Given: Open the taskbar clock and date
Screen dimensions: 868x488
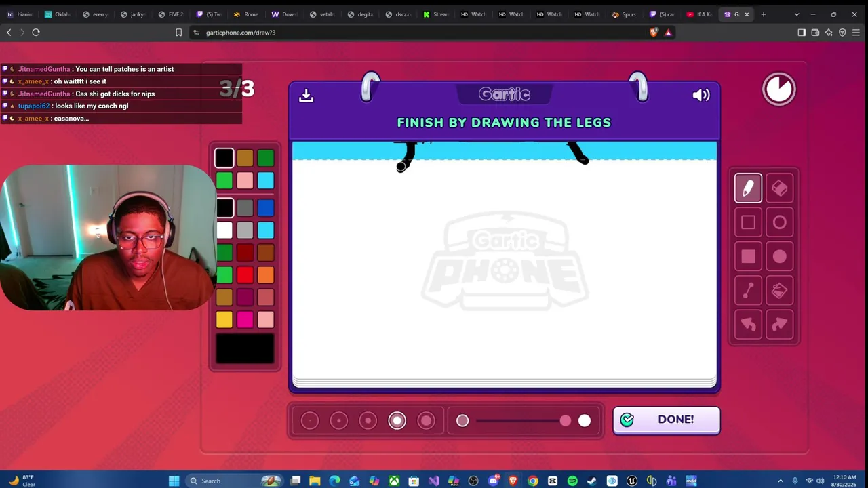Looking at the screenshot, I should (844, 481).
